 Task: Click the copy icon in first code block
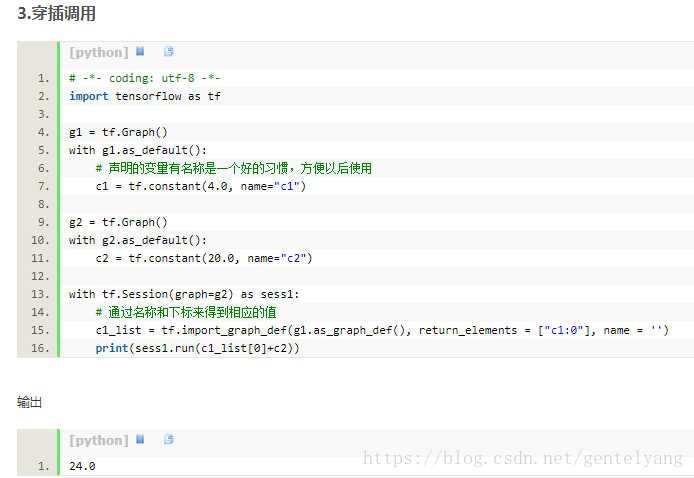click(x=169, y=51)
